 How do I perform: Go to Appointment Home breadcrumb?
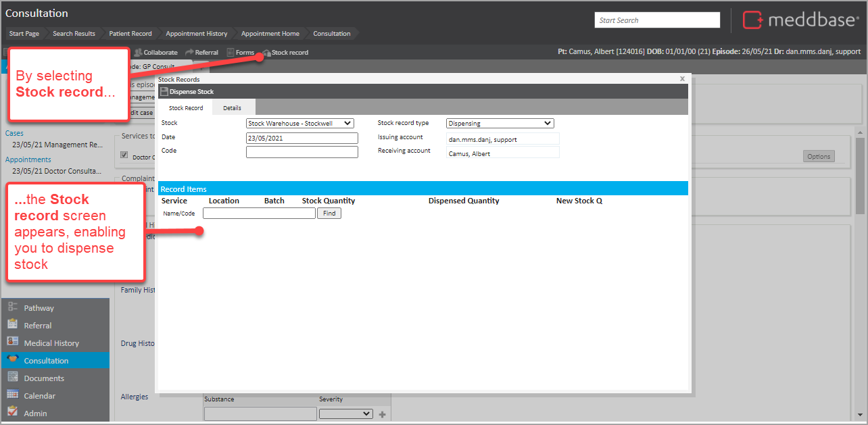pyautogui.click(x=270, y=33)
